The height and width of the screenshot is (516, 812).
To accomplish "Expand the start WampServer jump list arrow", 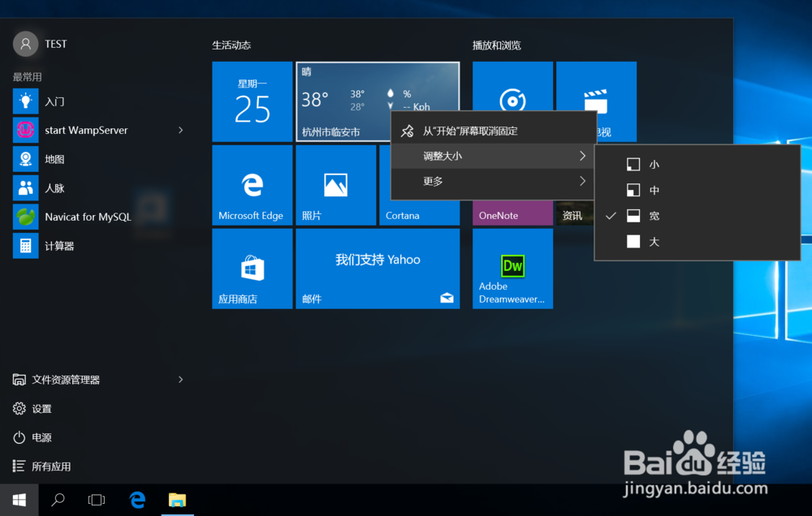I will (x=181, y=131).
